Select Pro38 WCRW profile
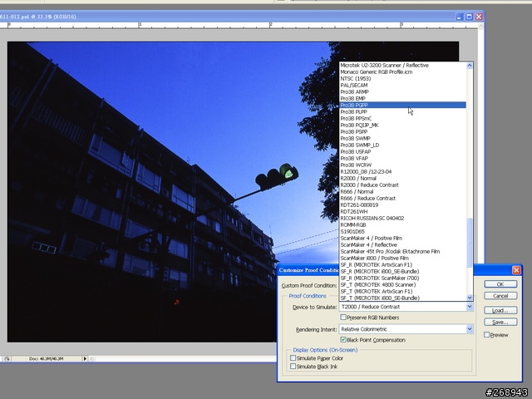 pyautogui.click(x=402, y=165)
